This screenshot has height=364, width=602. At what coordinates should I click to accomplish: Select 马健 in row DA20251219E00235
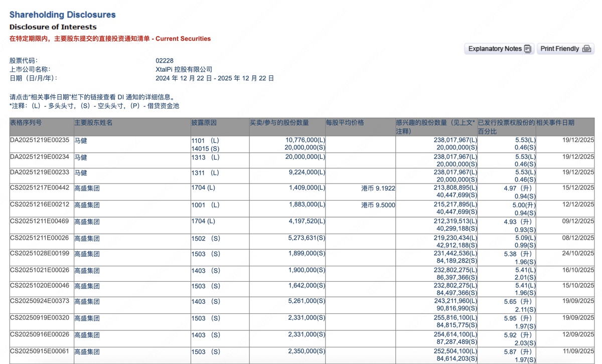pyautogui.click(x=81, y=141)
